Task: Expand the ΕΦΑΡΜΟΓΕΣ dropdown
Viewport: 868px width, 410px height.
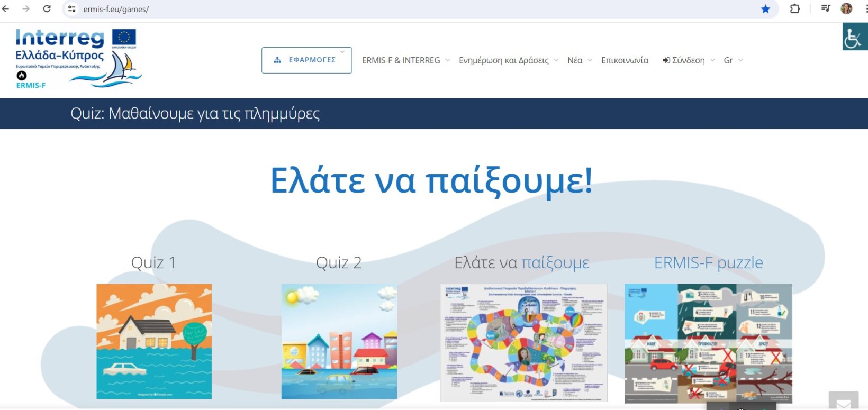Action: 306,60
